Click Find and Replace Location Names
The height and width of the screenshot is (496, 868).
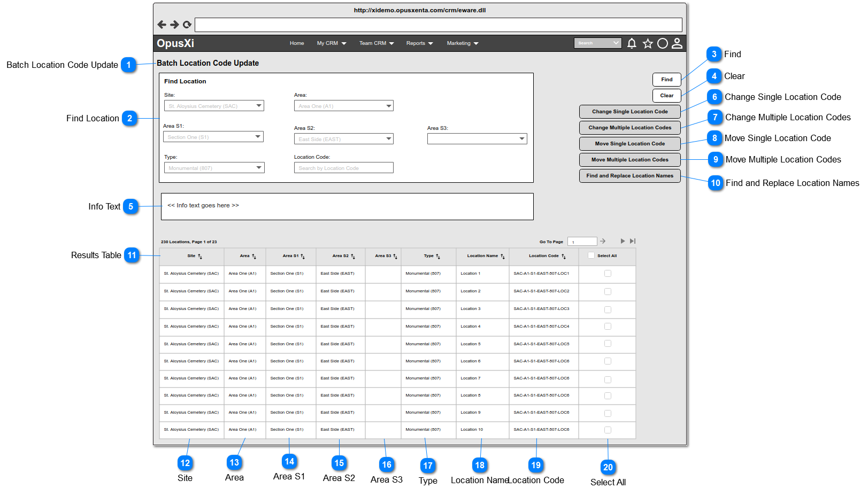pos(630,176)
